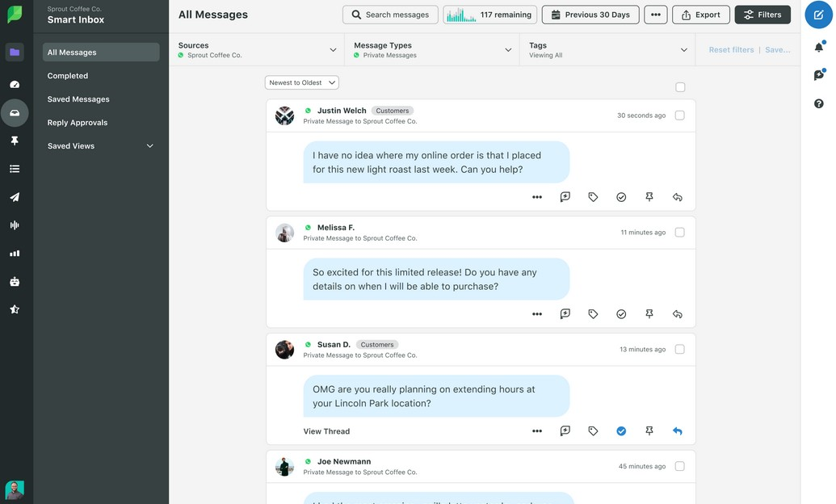
Task: Expand the Message Types filter dropdown
Action: click(x=432, y=49)
